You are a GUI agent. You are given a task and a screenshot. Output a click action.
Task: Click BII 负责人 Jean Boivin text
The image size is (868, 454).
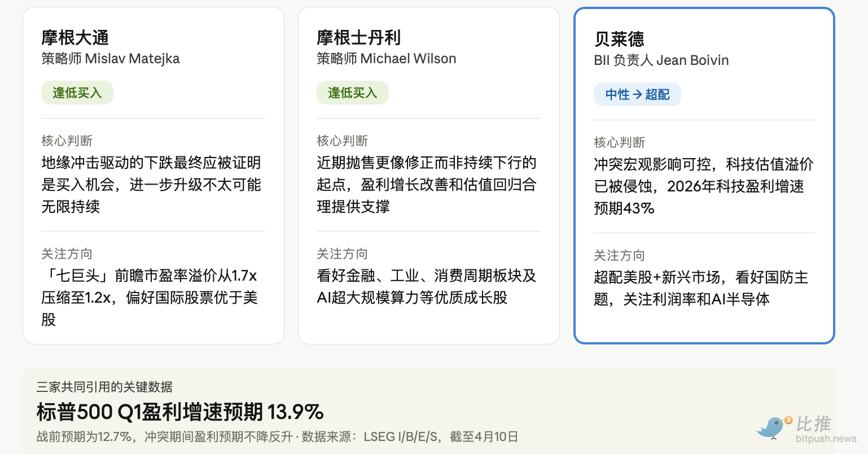pyautogui.click(x=661, y=60)
